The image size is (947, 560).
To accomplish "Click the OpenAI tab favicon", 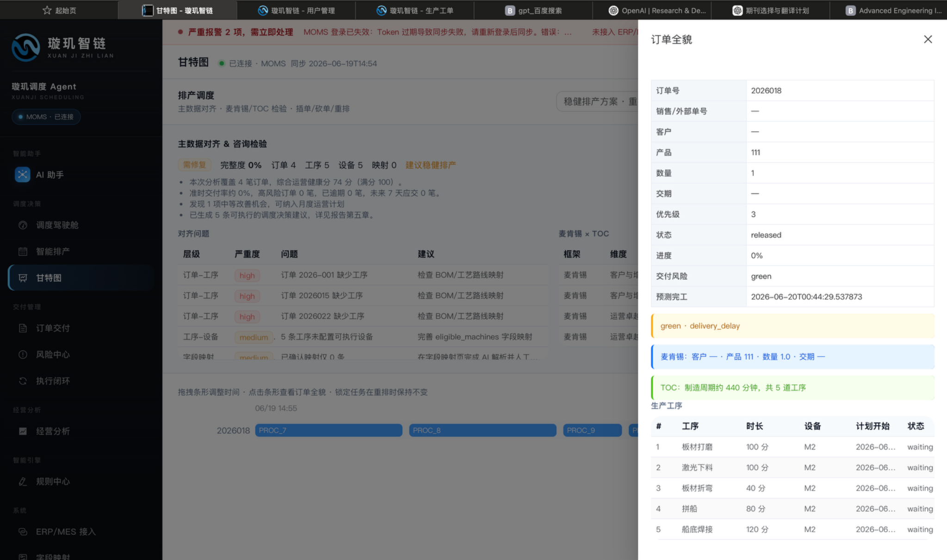I will [x=613, y=10].
